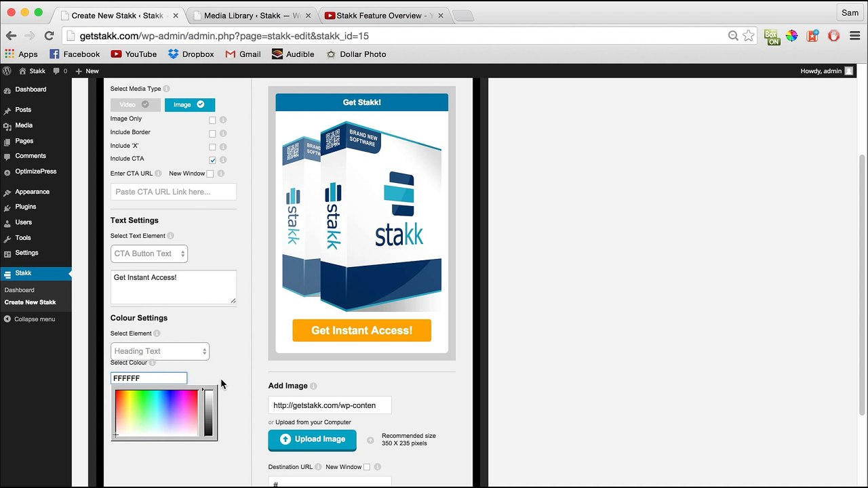Click info icon beside Recommended size
The height and width of the screenshot is (488, 868).
point(370,440)
